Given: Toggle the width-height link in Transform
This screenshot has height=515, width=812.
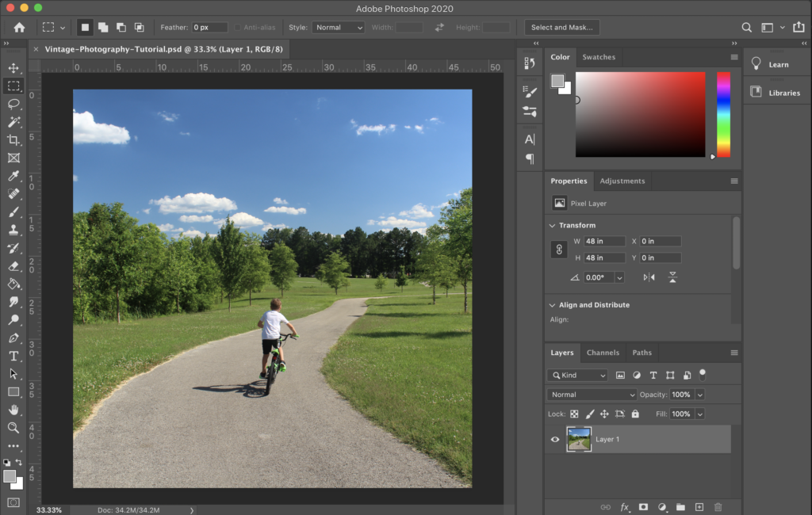Looking at the screenshot, I should (558, 250).
